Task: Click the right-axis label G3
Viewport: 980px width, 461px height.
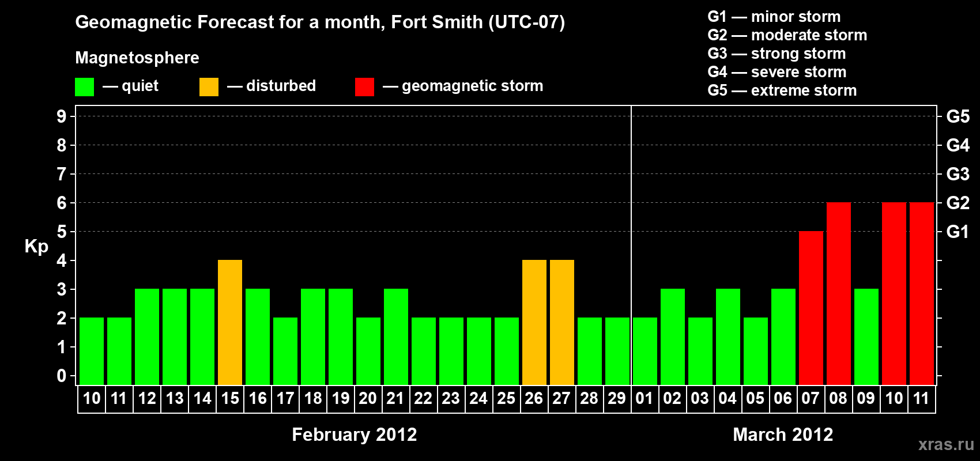Action: click(x=958, y=174)
